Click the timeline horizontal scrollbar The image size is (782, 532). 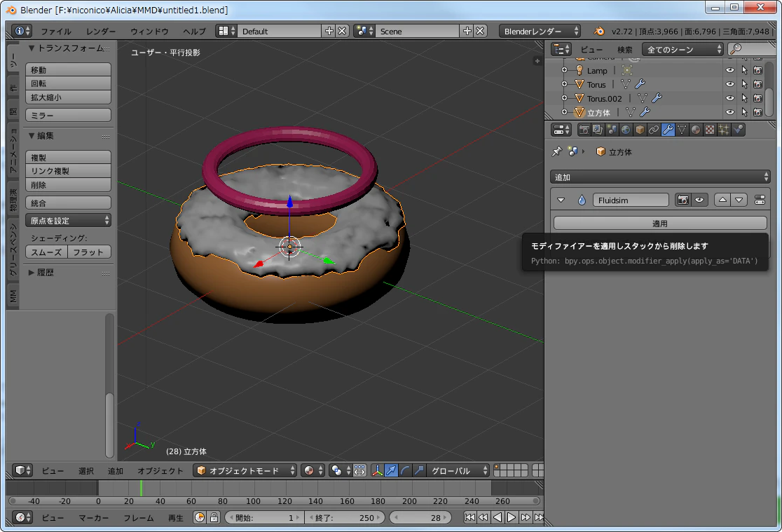point(274,501)
